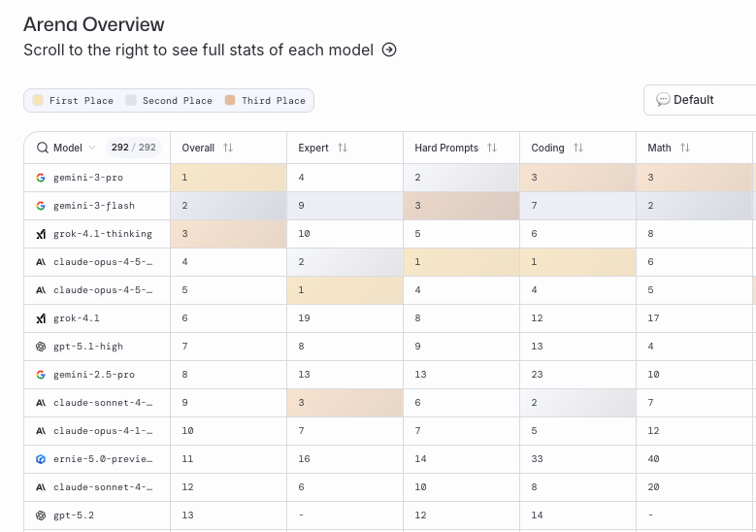This screenshot has height=532, width=756.
Task: Click the grok-4.1 model name
Action: [x=77, y=318]
